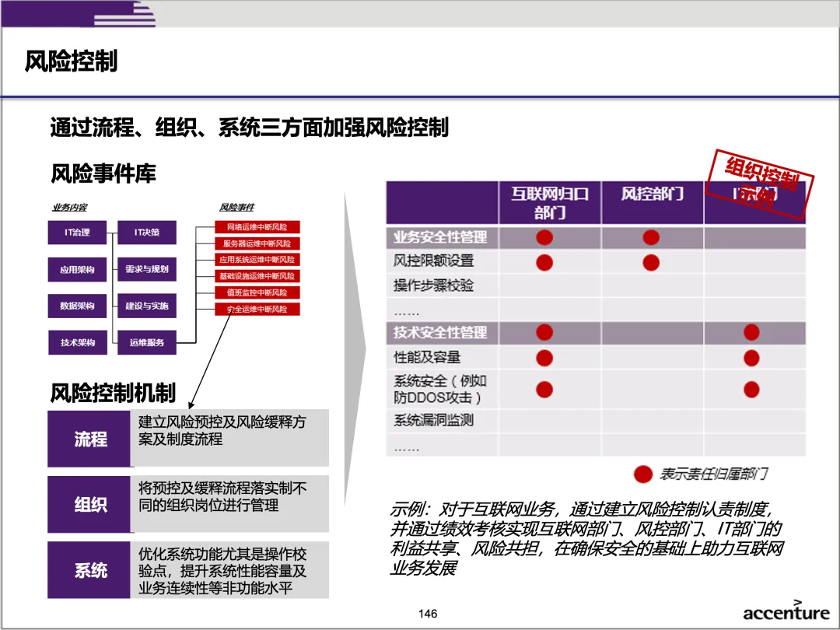Select the purple 组织 block
840x630 pixels.
[89, 504]
